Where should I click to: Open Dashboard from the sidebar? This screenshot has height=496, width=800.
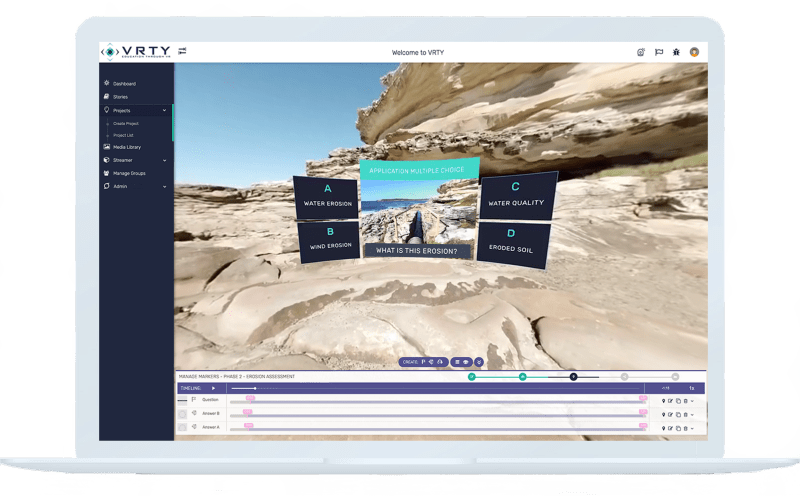[x=124, y=84]
